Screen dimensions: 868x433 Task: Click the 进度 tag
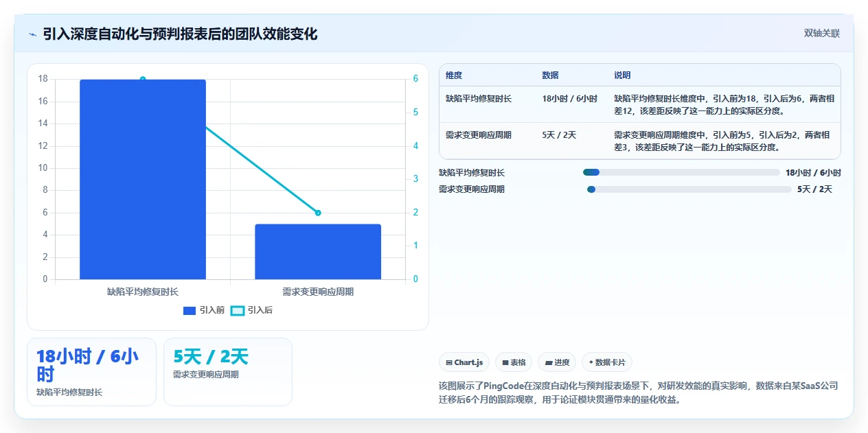[x=557, y=362]
